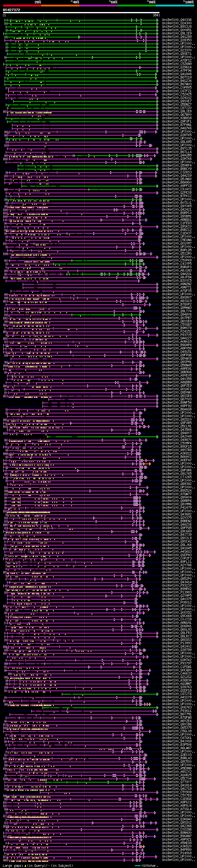This screenshot has width=197, height=868.
Task: Select the UniRef100_A9NZN2 alignment label
Action: point(177,285)
